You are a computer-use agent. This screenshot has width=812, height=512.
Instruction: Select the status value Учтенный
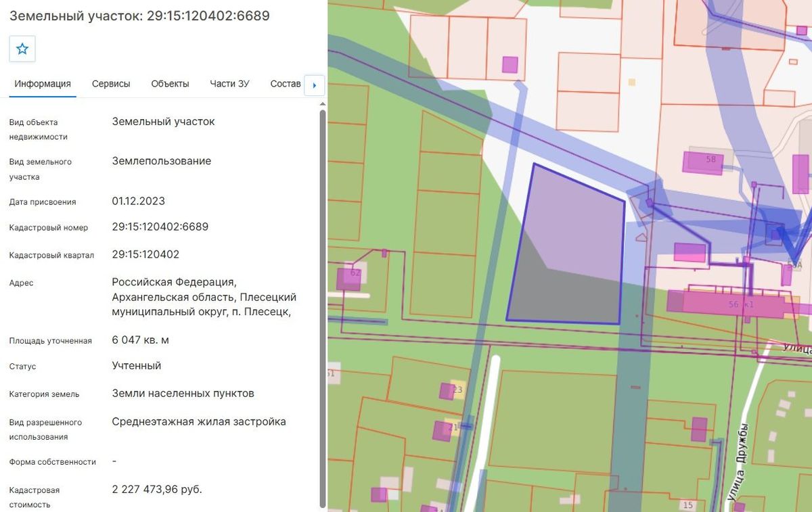click(x=137, y=365)
